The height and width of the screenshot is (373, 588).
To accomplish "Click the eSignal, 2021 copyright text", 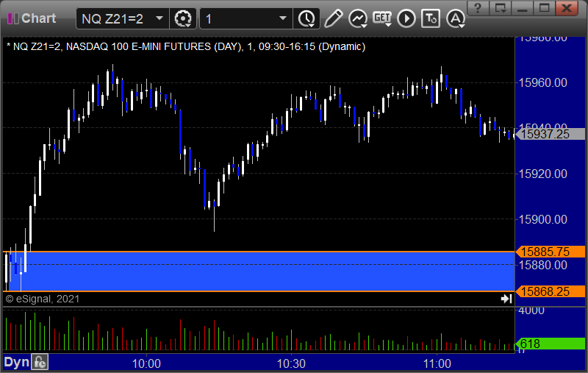I will pyautogui.click(x=43, y=299).
